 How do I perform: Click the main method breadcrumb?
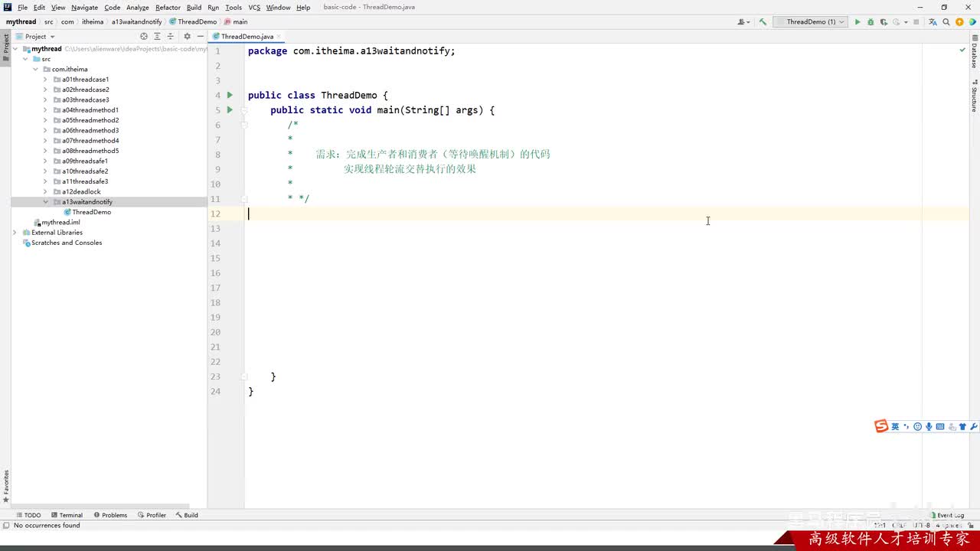pyautogui.click(x=236, y=22)
